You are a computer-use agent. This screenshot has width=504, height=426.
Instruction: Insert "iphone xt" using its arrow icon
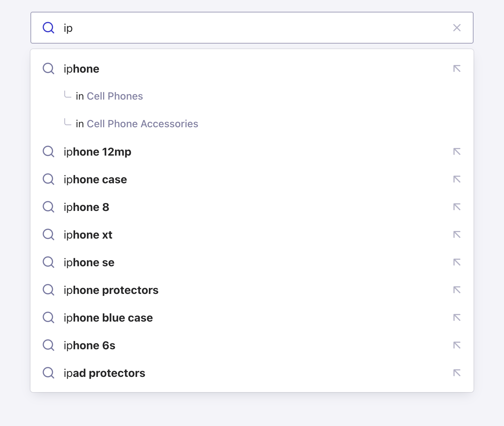457,234
